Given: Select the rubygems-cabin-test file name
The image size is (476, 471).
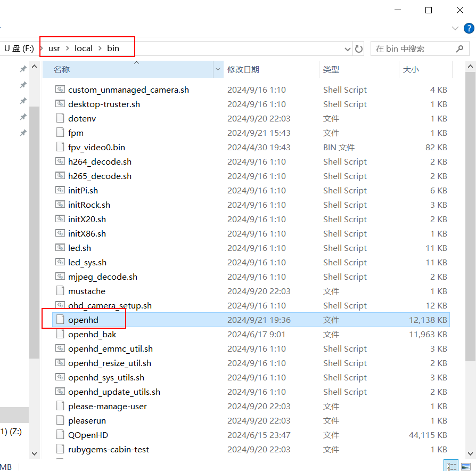Looking at the screenshot, I should click(109, 450).
